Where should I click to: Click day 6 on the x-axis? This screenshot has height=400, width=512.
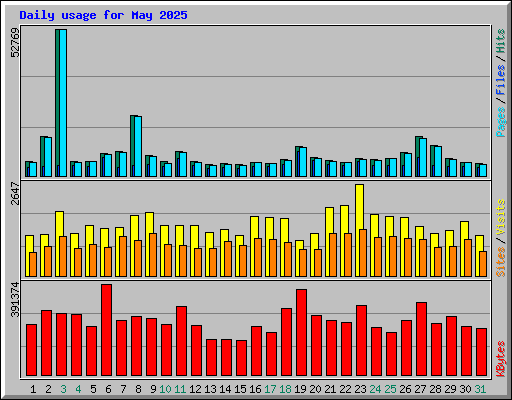tap(108, 389)
